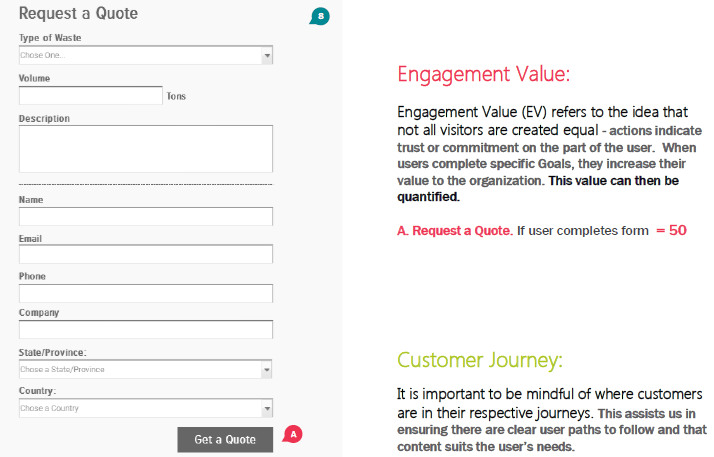Viewport: 714px width, 457px height.
Task: Focus the Description text area
Action: (x=146, y=149)
